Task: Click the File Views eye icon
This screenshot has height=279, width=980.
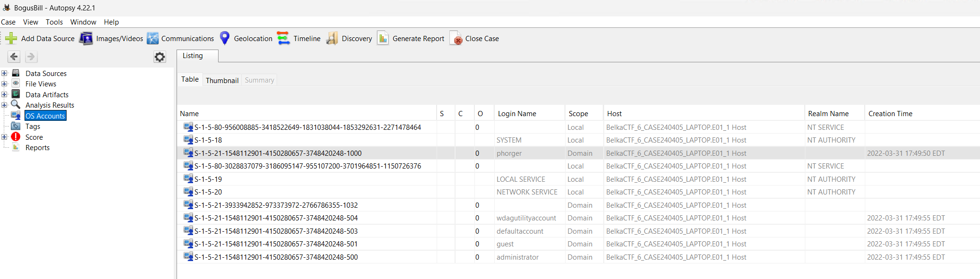Action: click(16, 84)
